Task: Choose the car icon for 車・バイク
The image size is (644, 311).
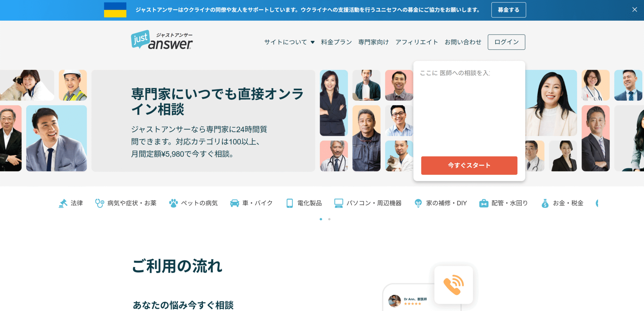Action: (235, 203)
